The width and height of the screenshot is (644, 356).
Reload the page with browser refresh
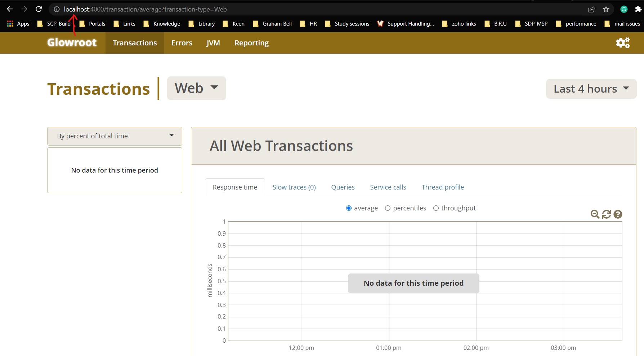point(39,9)
